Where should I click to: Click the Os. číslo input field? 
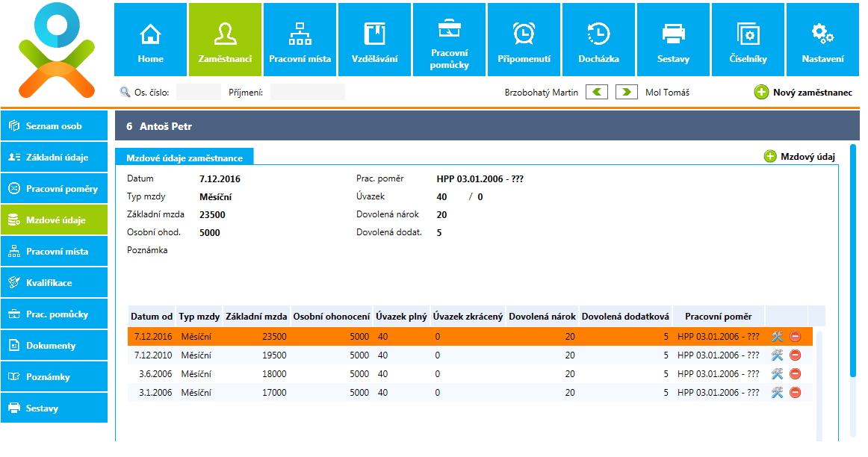click(x=198, y=92)
